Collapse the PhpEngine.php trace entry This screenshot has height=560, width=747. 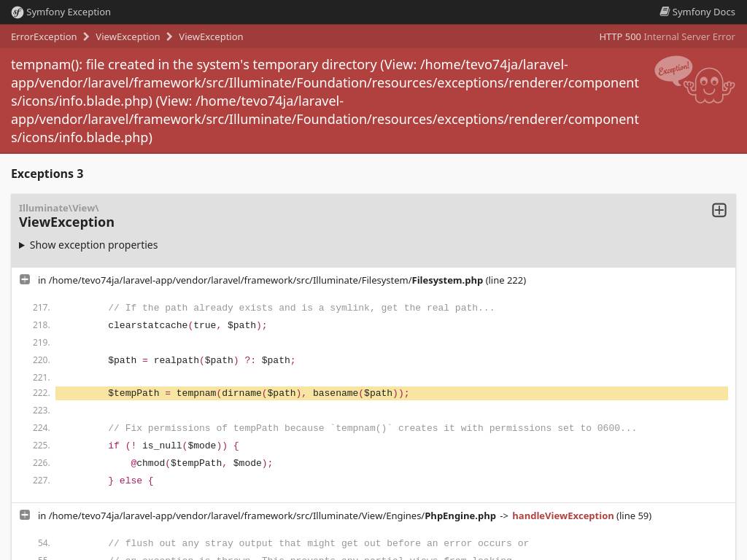click(x=25, y=515)
